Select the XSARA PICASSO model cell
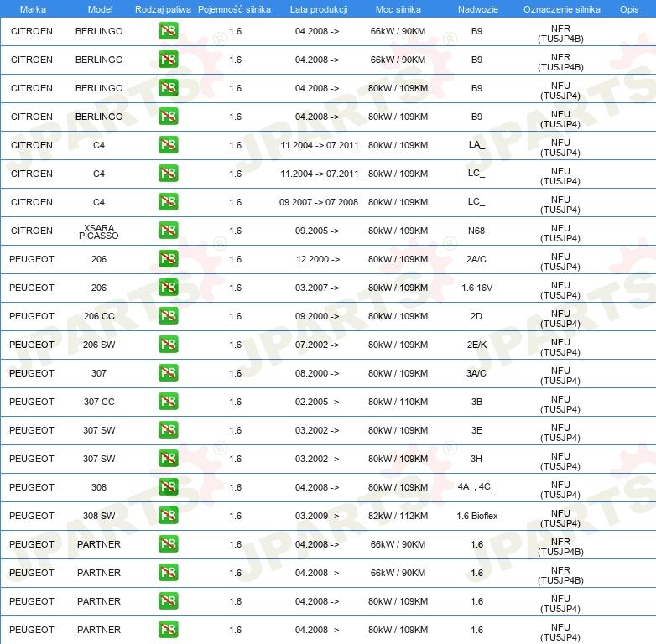 [x=99, y=231]
